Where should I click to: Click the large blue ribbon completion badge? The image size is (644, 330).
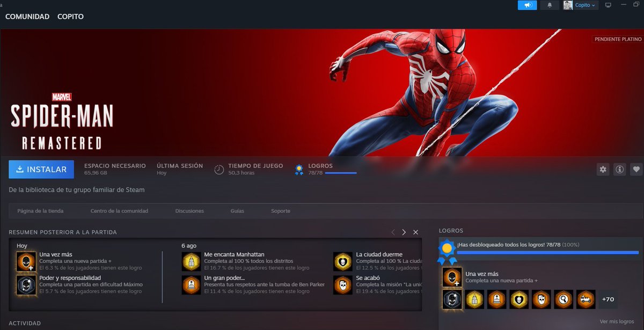click(447, 252)
